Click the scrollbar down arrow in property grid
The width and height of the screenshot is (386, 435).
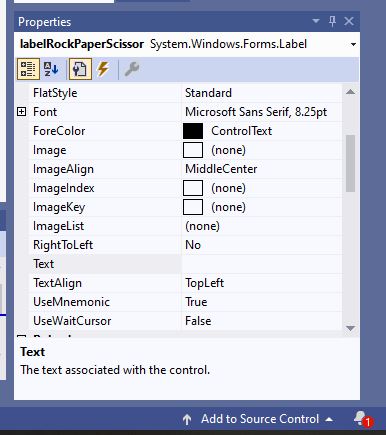[x=350, y=328]
